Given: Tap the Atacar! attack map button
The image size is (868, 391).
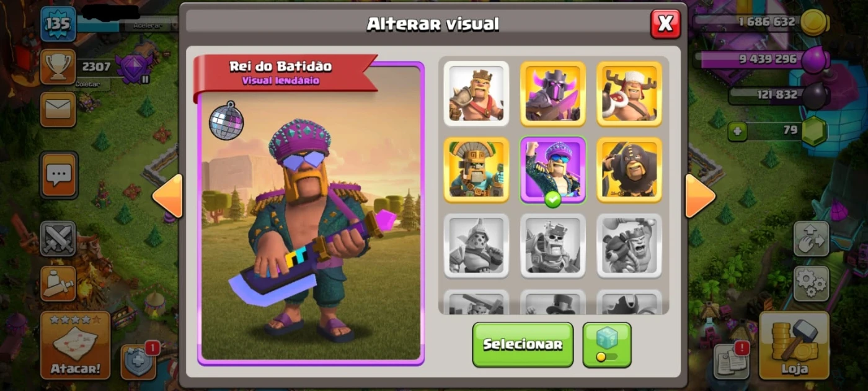Looking at the screenshot, I should pyautogui.click(x=75, y=345).
